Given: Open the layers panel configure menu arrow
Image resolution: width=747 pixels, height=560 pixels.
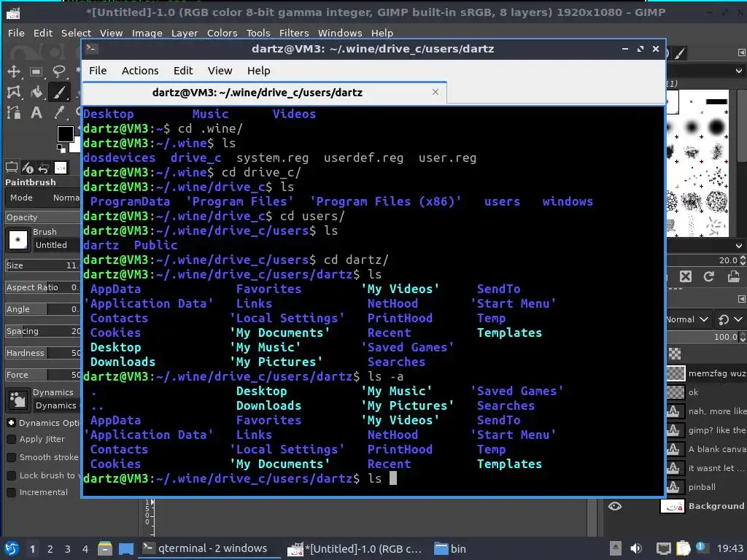Looking at the screenshot, I should point(741,298).
